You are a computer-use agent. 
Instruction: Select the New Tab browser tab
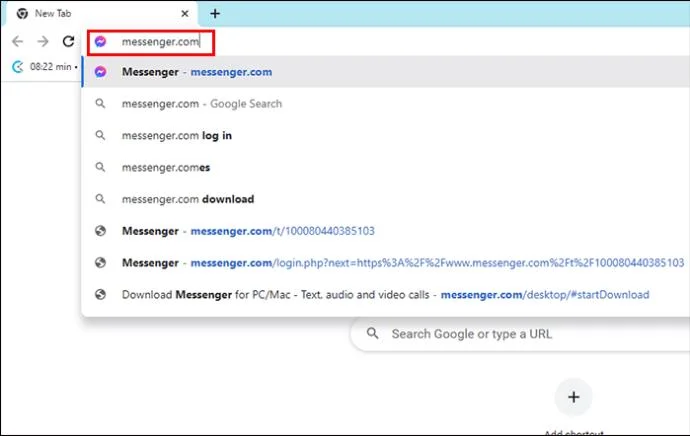(101, 14)
